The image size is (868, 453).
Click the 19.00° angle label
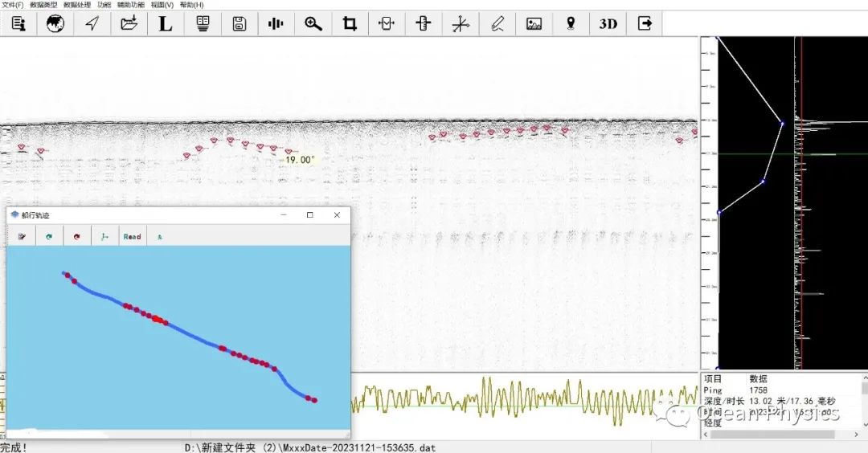[x=300, y=160]
